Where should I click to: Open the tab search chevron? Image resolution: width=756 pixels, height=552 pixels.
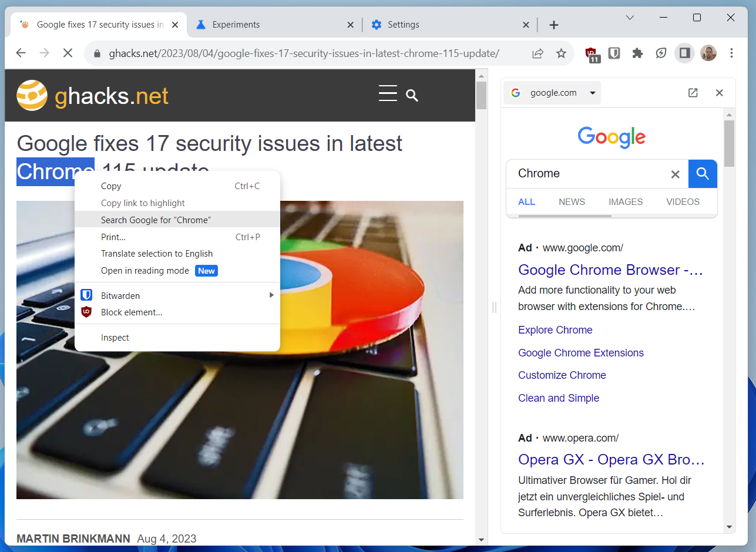[630, 18]
